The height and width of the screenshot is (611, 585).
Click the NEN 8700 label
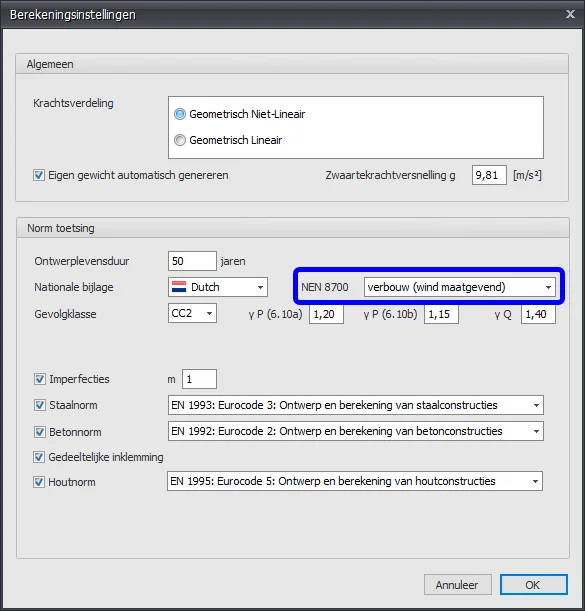(x=325, y=287)
